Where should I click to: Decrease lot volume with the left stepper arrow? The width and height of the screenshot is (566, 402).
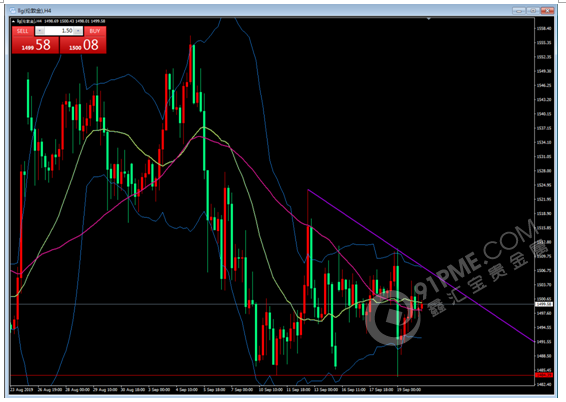coord(40,31)
